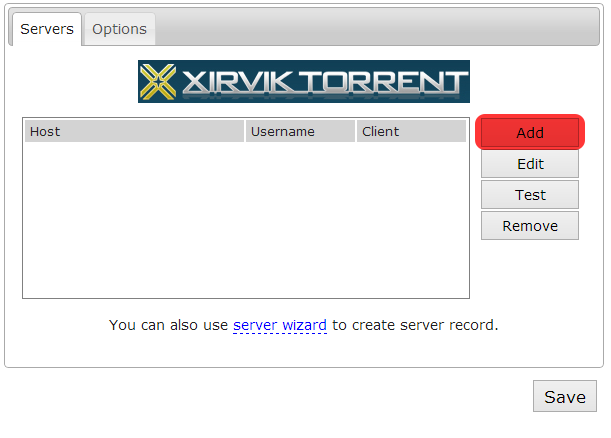Viewport: 611px width, 438px height.
Task: Select the Client column header
Action: [410, 131]
